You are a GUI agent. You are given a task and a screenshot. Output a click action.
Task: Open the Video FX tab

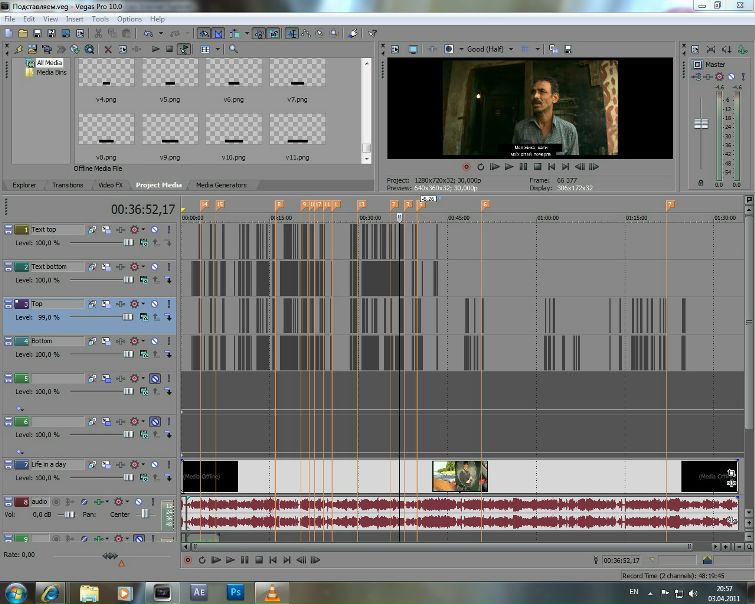coord(110,185)
